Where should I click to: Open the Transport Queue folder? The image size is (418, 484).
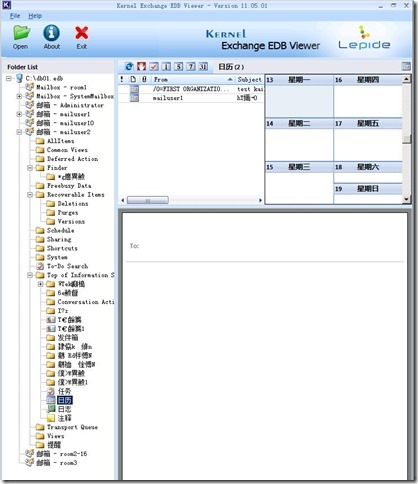[72, 427]
